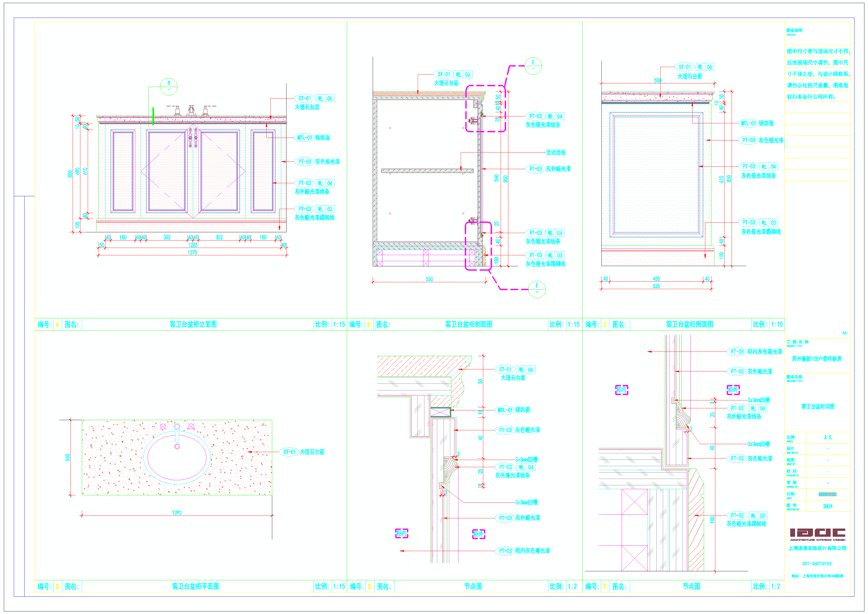This screenshot has width=868, height=614.
Task: Click the circular E detail callout bubble
Action: pyautogui.click(x=533, y=66)
